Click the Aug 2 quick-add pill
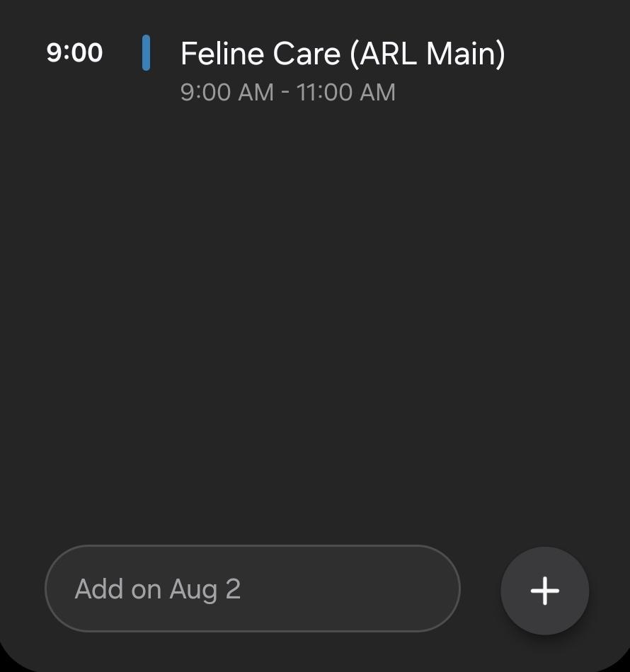Viewport: 630px width, 672px height. click(x=253, y=589)
